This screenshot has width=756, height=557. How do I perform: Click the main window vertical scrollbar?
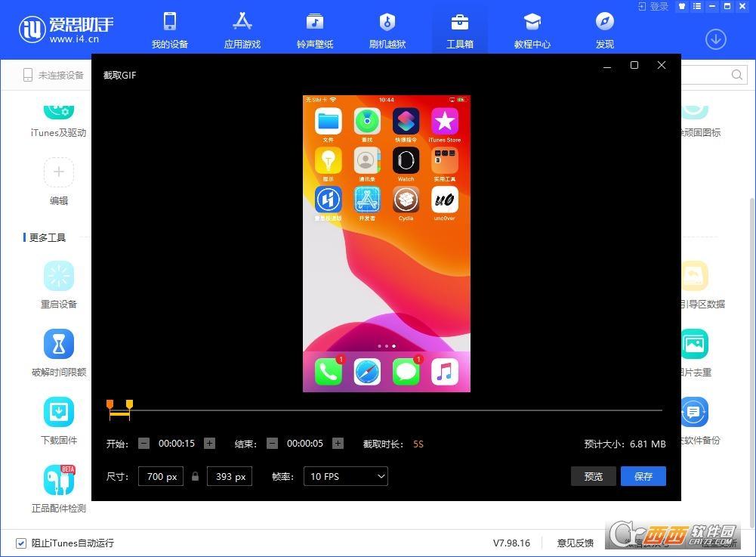[x=752, y=362]
